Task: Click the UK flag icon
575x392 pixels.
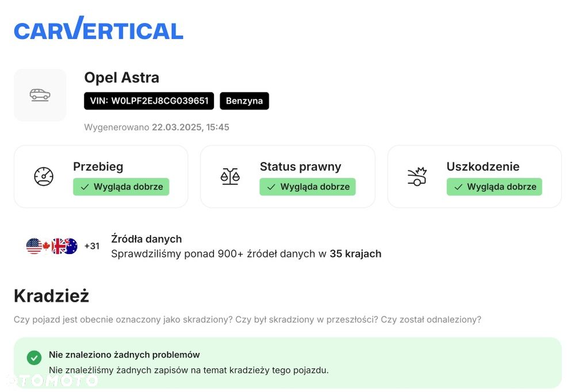Action: [59, 246]
